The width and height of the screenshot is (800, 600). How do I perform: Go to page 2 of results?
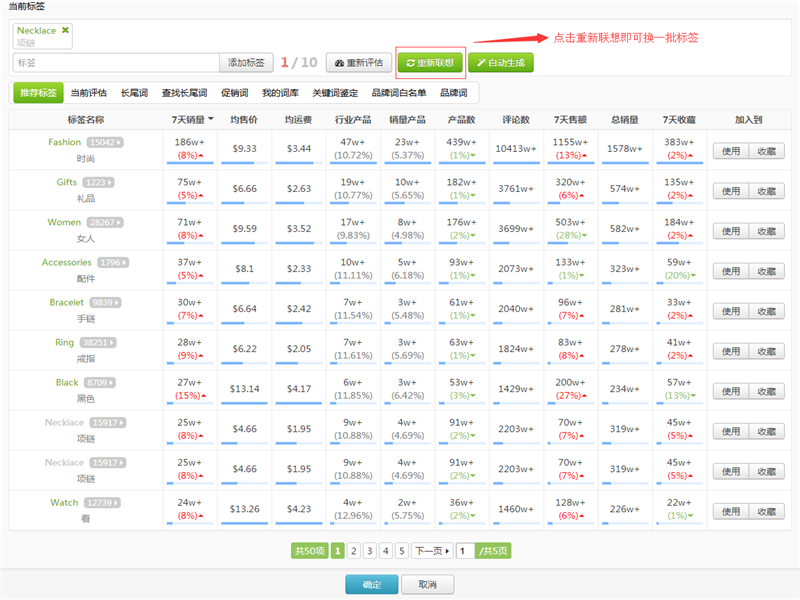pos(354,551)
